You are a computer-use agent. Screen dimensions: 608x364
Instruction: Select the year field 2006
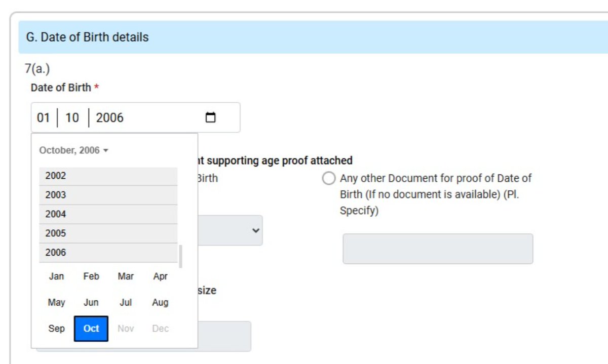[109, 117]
